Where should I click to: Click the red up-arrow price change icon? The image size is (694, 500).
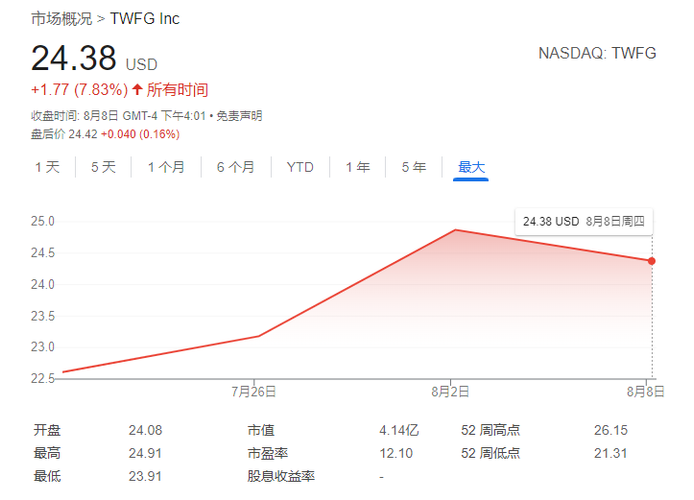137,89
